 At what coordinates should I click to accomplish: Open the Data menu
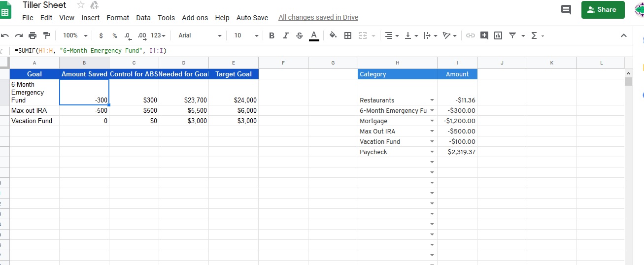pos(143,18)
